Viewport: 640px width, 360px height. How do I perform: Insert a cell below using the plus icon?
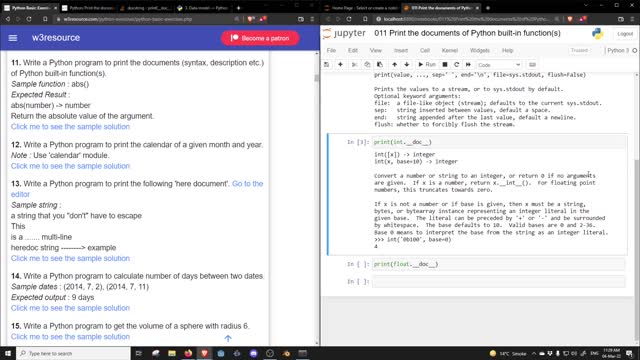click(x=340, y=64)
